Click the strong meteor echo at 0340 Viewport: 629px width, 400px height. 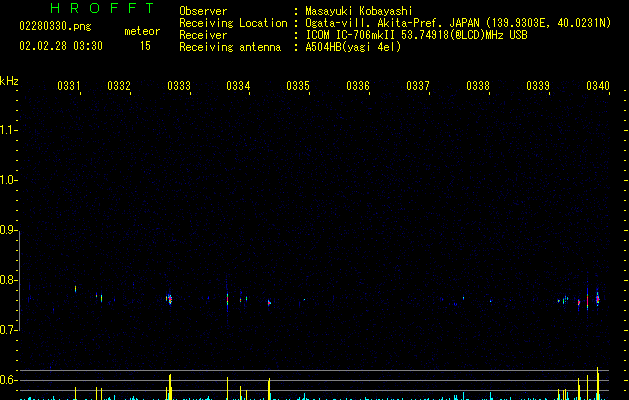pos(597,299)
